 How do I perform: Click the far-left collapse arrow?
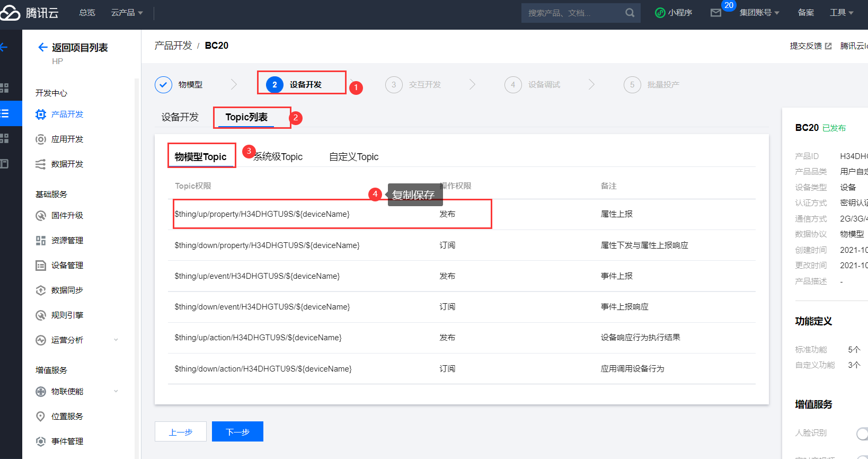coord(4,47)
